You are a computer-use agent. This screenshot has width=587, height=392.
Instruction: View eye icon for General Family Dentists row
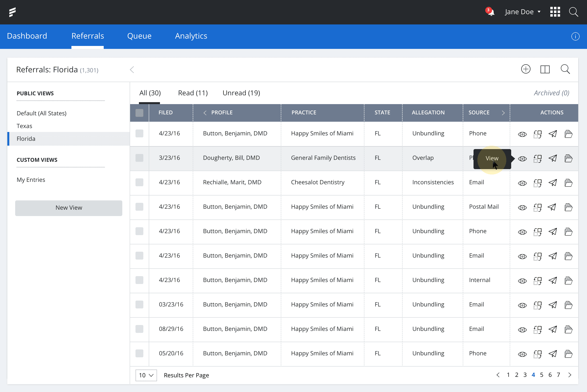click(x=522, y=159)
